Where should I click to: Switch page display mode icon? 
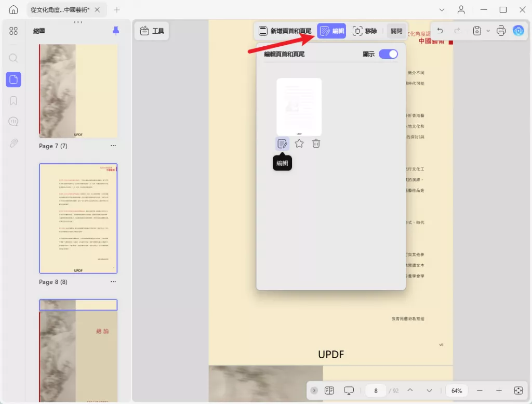coord(329,390)
